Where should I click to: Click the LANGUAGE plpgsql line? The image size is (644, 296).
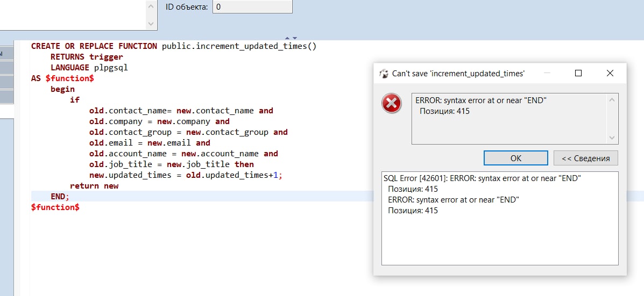point(89,67)
